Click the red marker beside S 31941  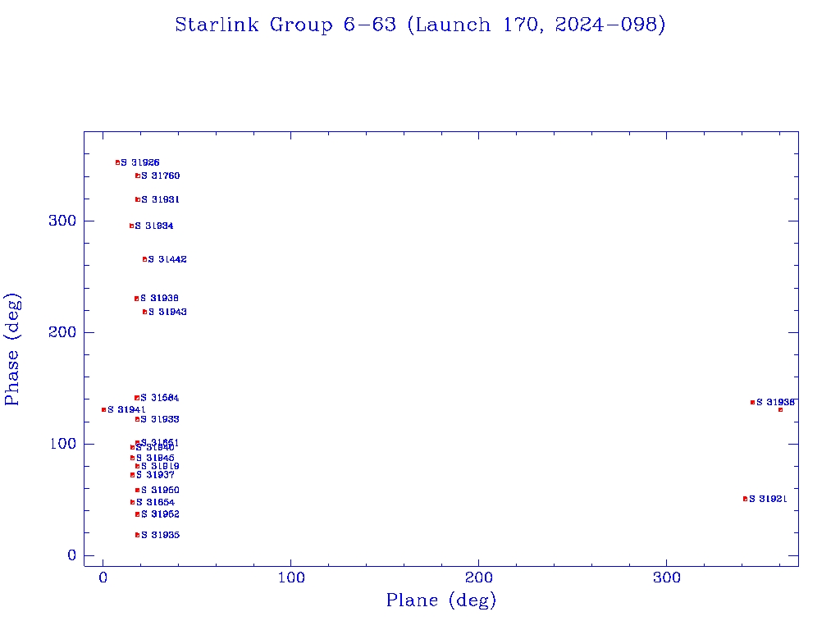click(103, 410)
